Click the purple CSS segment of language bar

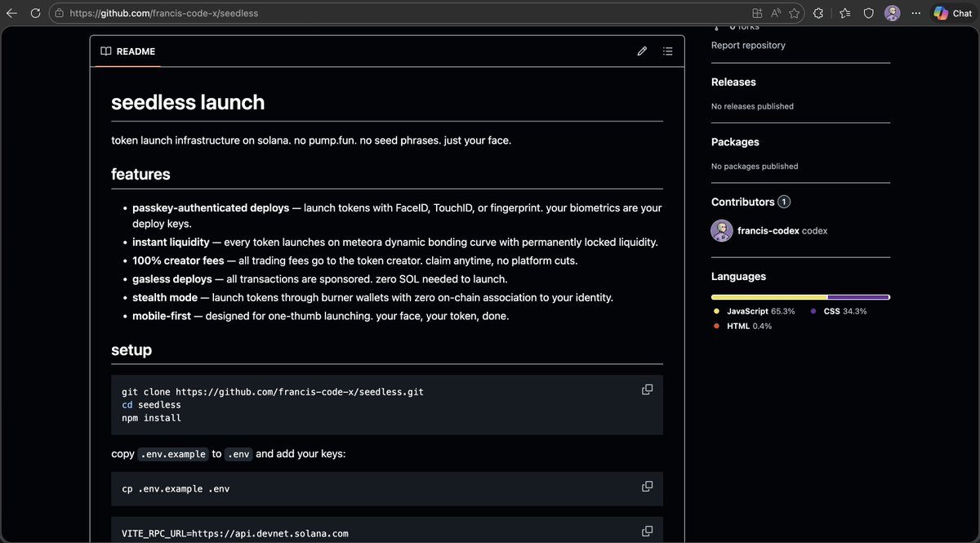[x=859, y=297]
